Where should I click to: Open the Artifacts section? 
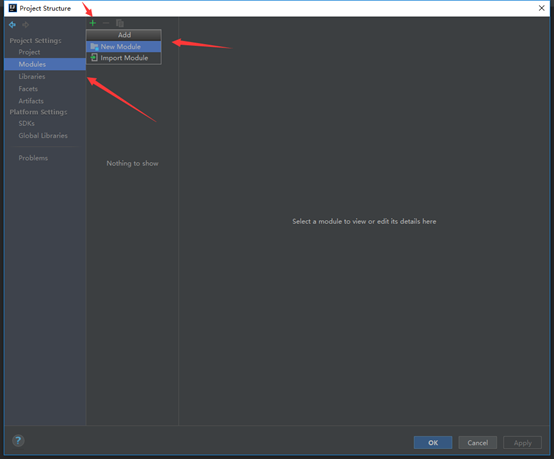click(x=31, y=101)
